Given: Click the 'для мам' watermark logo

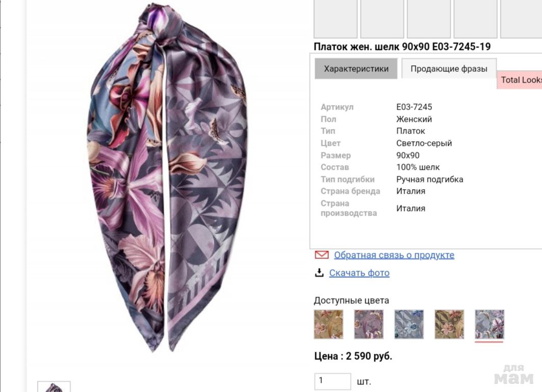Looking at the screenshot, I should (x=513, y=375).
